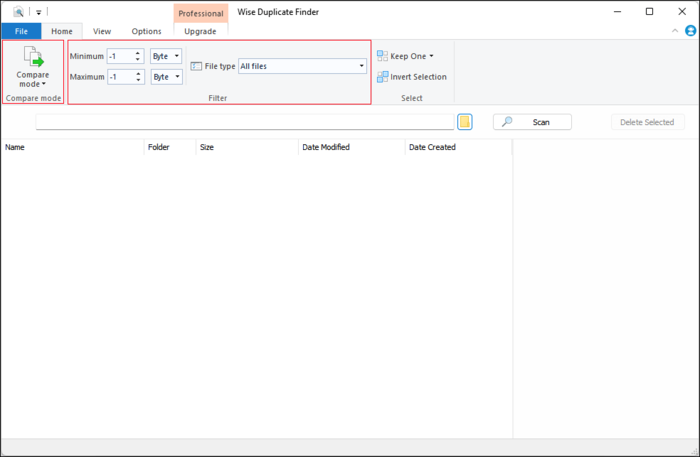Open the quick access toolbar customize arrow

point(38,12)
